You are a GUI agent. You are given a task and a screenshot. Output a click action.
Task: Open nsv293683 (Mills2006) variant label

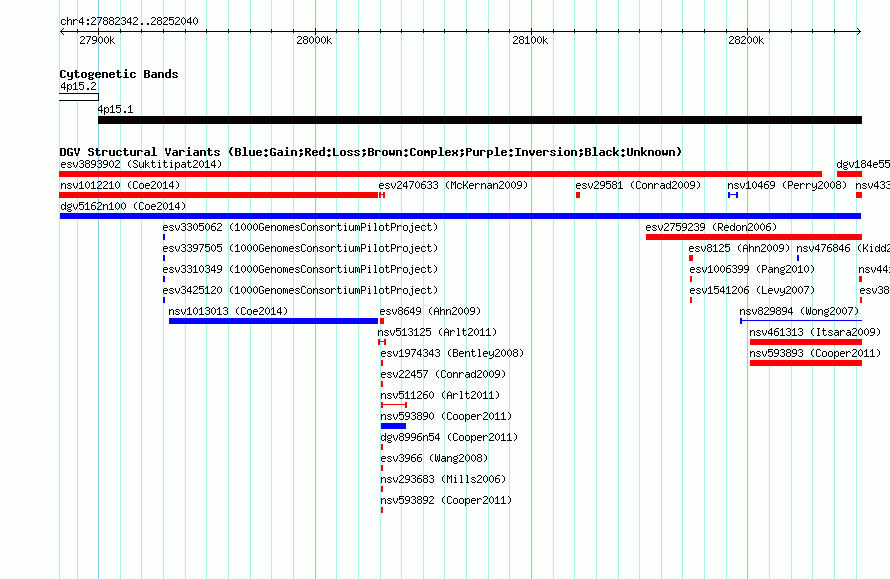coord(443,479)
